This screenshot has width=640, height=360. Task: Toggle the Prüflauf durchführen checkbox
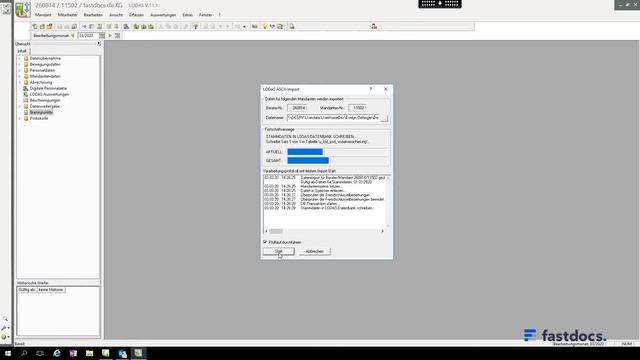pyautogui.click(x=265, y=242)
